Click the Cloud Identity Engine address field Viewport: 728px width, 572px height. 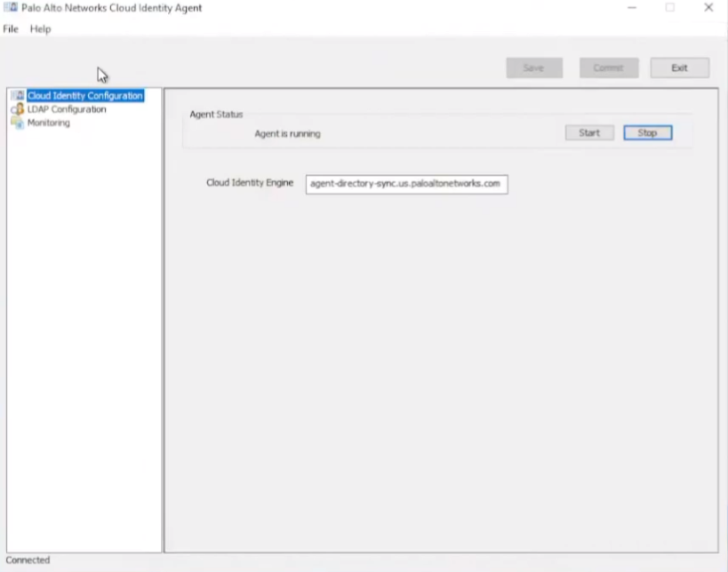click(407, 184)
